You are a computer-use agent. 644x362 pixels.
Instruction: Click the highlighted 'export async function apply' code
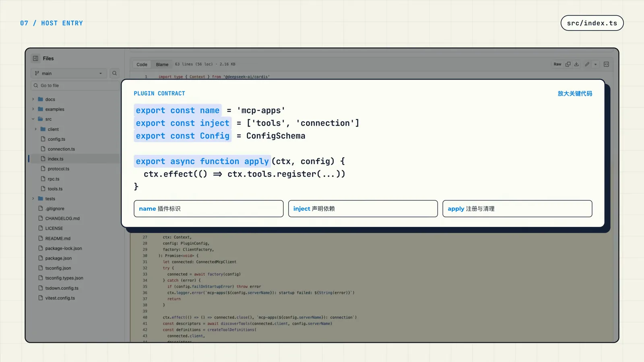[x=202, y=161]
